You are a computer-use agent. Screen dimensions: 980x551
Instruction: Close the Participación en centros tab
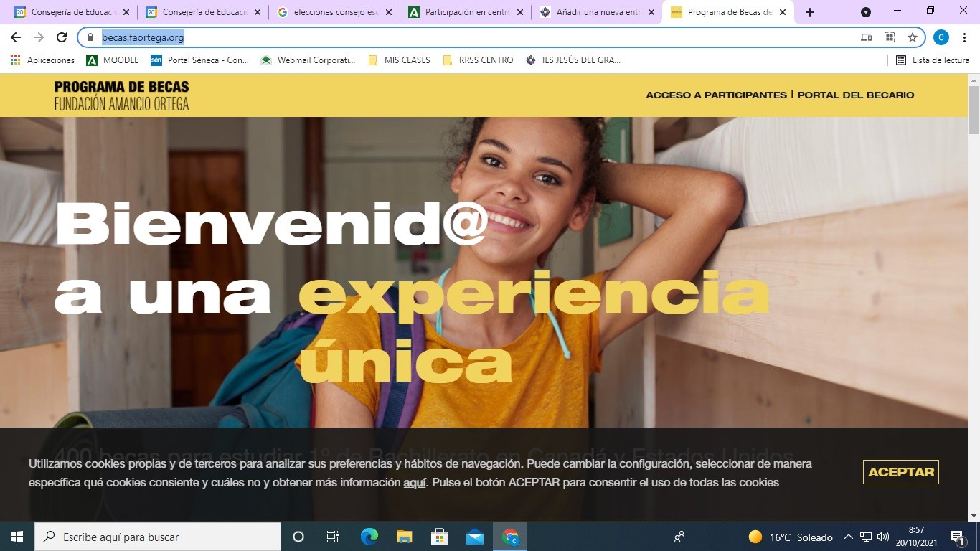[x=520, y=12]
